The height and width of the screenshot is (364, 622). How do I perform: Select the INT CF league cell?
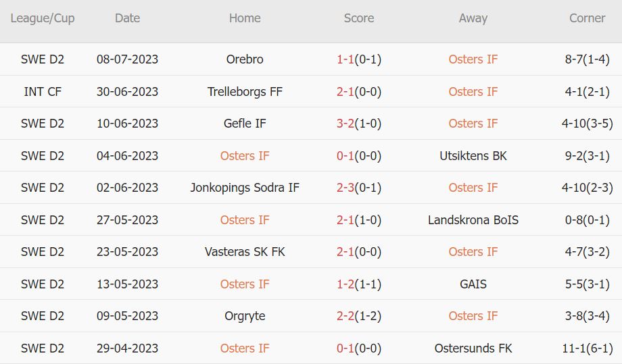(43, 92)
